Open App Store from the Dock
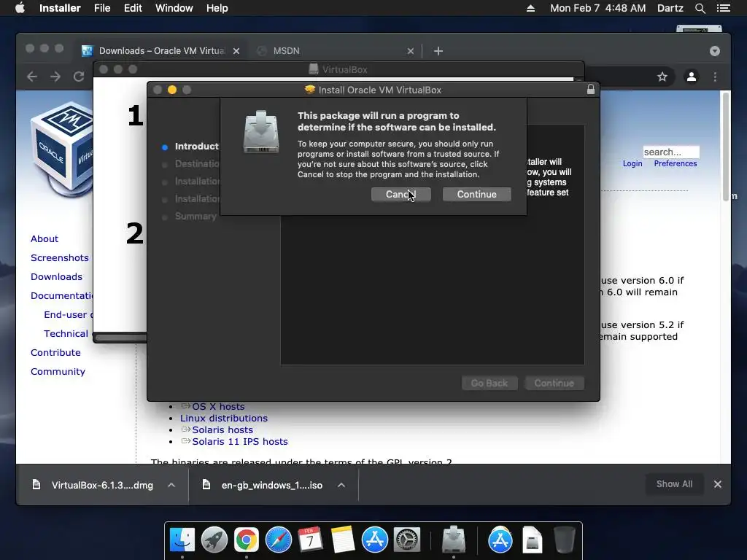This screenshot has width=747, height=560. (374, 540)
